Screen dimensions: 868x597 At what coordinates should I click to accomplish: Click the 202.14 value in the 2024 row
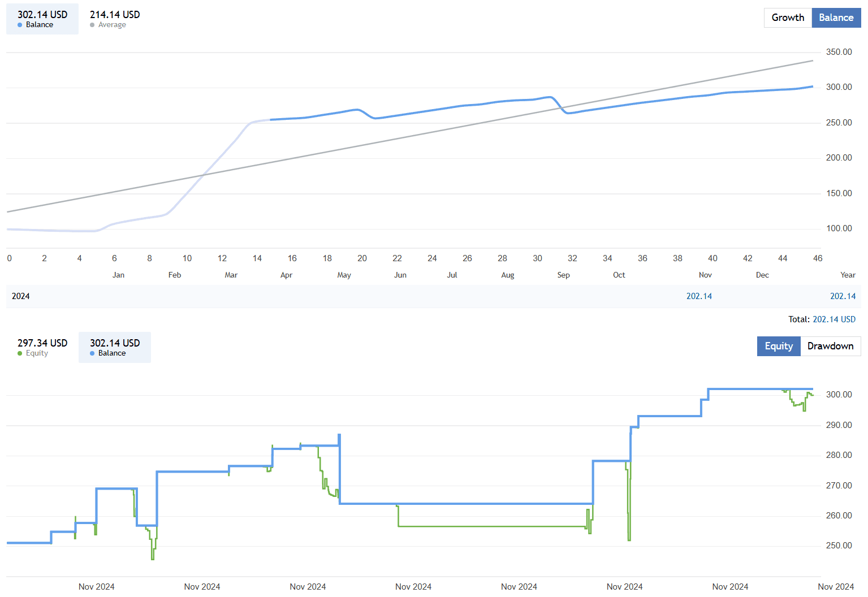coord(699,296)
